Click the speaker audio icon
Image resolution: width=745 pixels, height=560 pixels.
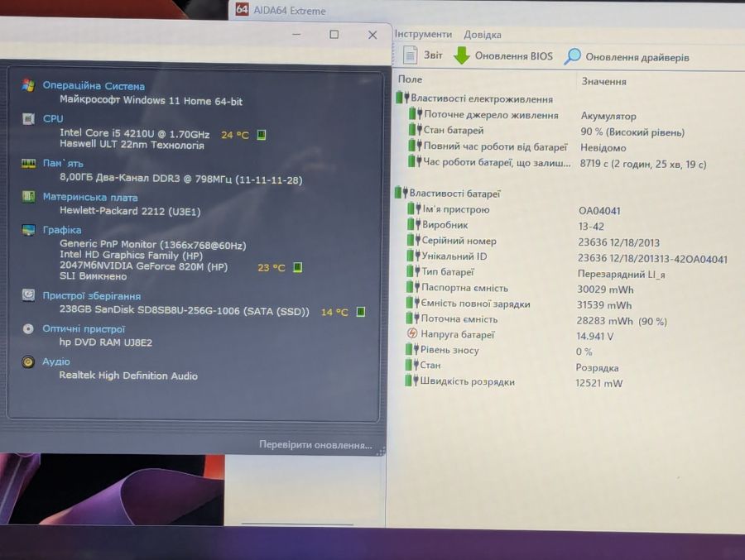pos(28,362)
